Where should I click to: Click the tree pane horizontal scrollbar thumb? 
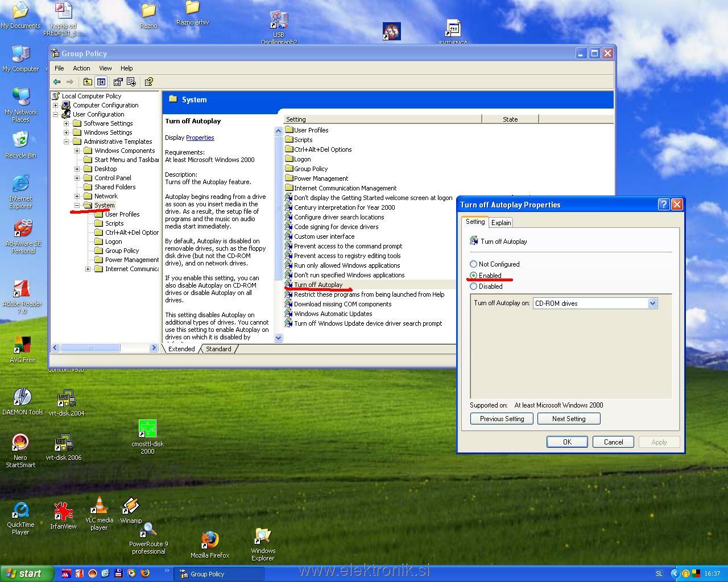tap(90, 348)
